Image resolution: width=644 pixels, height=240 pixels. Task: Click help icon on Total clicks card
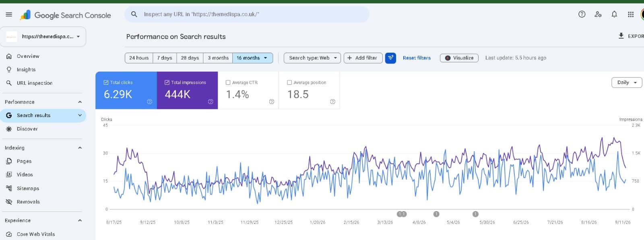(150, 102)
